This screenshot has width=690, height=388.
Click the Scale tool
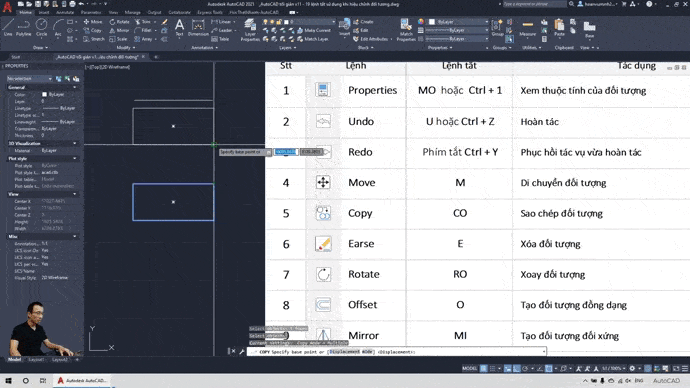pyautogui.click(x=118, y=39)
